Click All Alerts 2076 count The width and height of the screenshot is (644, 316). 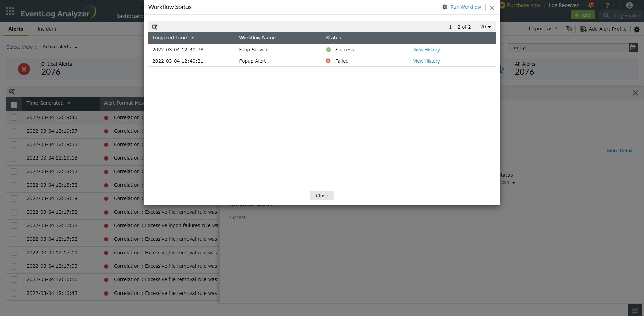coord(524,72)
